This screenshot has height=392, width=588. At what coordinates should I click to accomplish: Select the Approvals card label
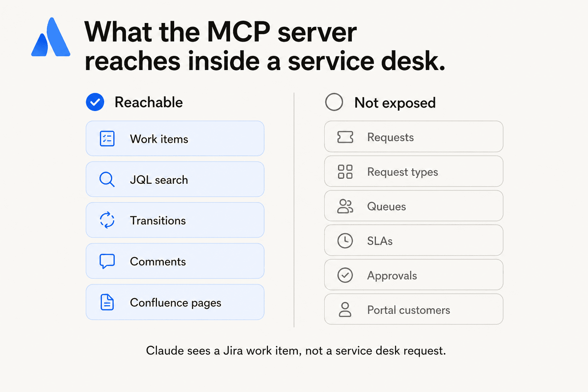tap(392, 276)
